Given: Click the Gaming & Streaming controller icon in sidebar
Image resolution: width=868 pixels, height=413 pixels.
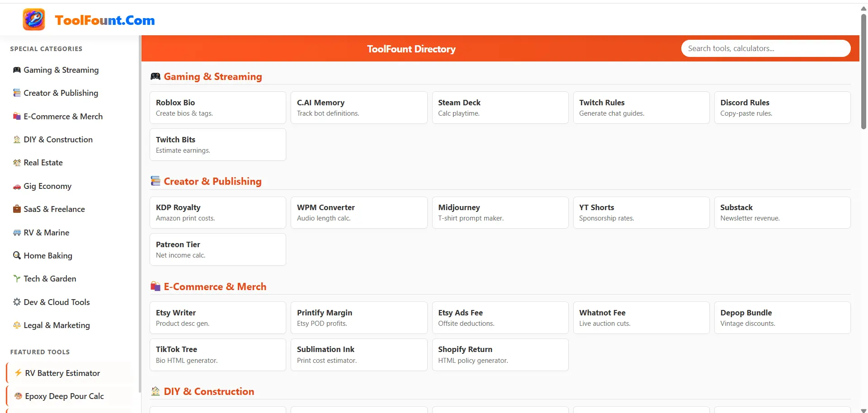Looking at the screenshot, I should pyautogui.click(x=17, y=70).
